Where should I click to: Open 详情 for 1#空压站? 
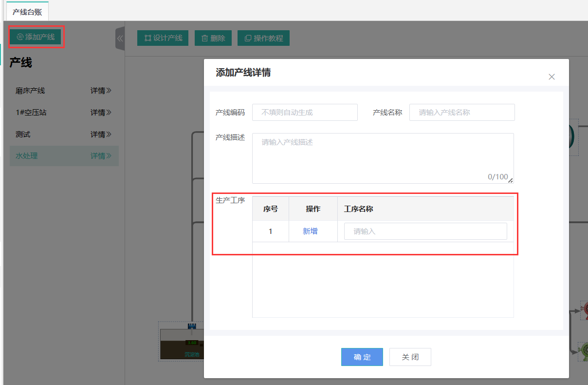pos(101,113)
